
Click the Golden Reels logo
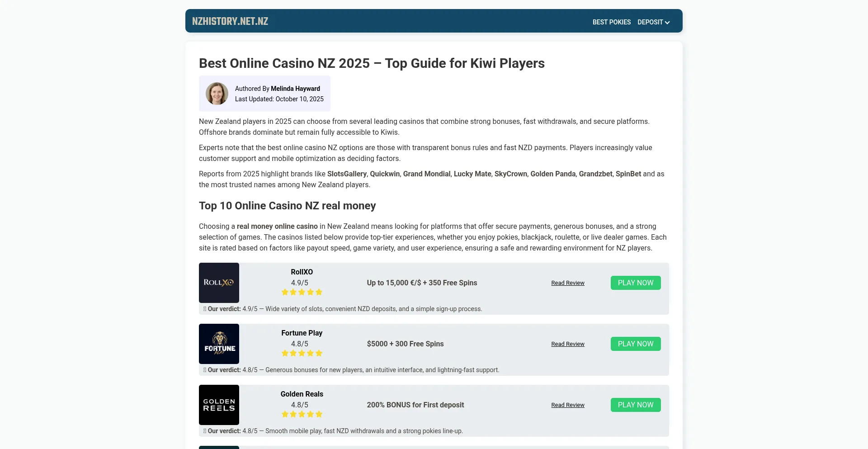(x=219, y=405)
